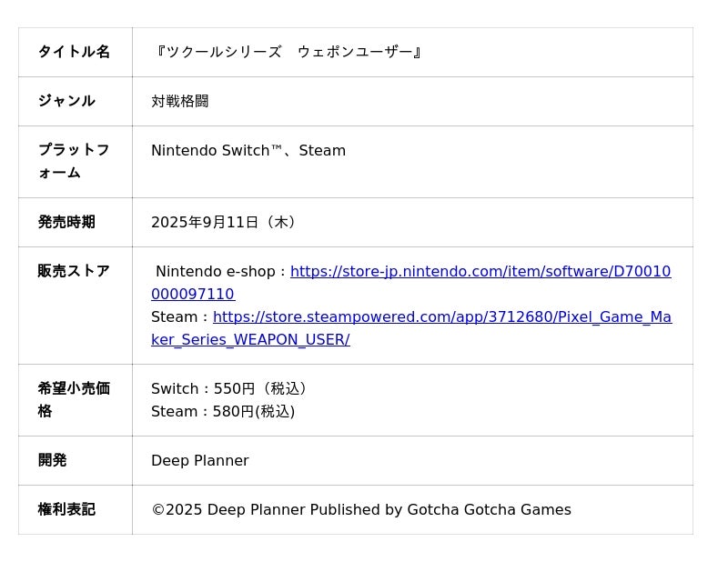Click the ©2025 copyright notice text

[361, 509]
